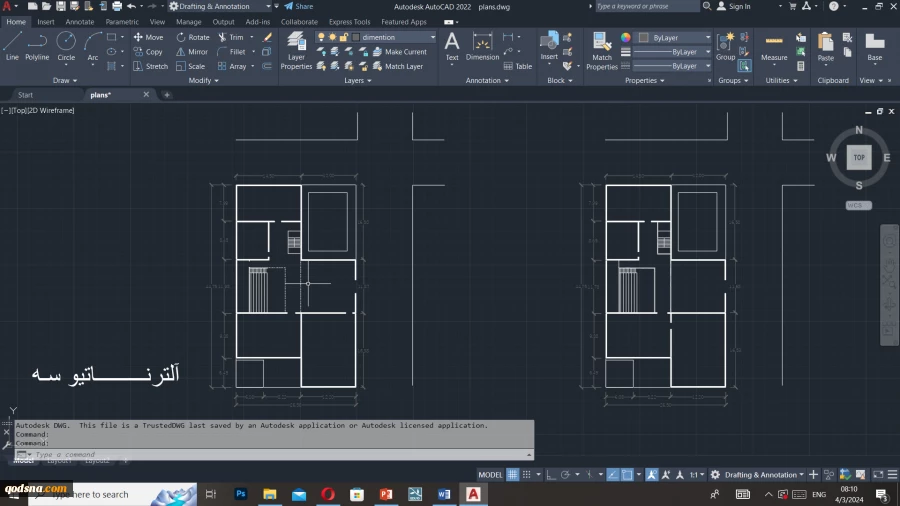The image size is (900, 506).
Task: Click Match Properties tool
Action: point(602,50)
